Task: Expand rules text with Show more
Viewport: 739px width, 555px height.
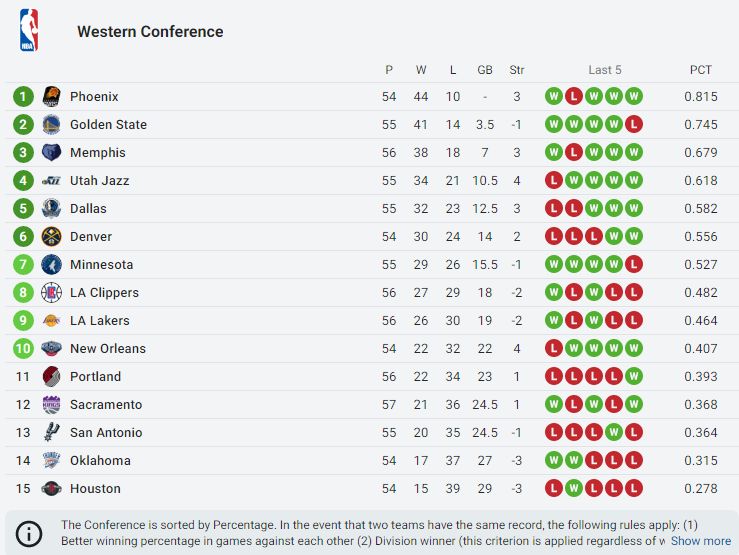Action: point(700,541)
